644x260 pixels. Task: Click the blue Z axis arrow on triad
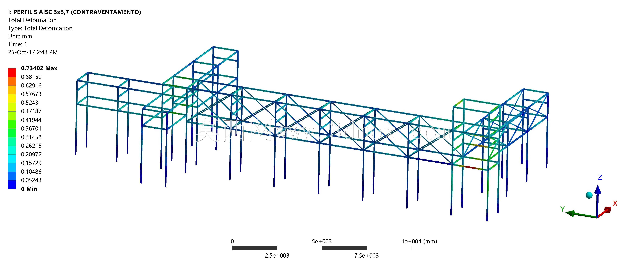coord(597,201)
